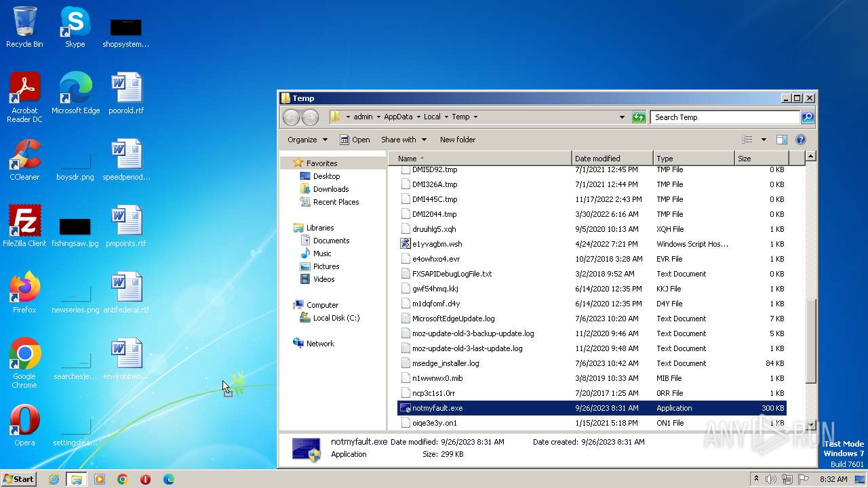Open the Share with dropdown

403,140
